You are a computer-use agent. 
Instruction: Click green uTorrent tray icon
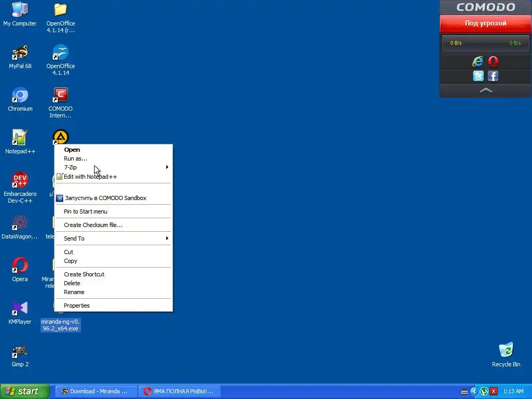click(x=484, y=392)
